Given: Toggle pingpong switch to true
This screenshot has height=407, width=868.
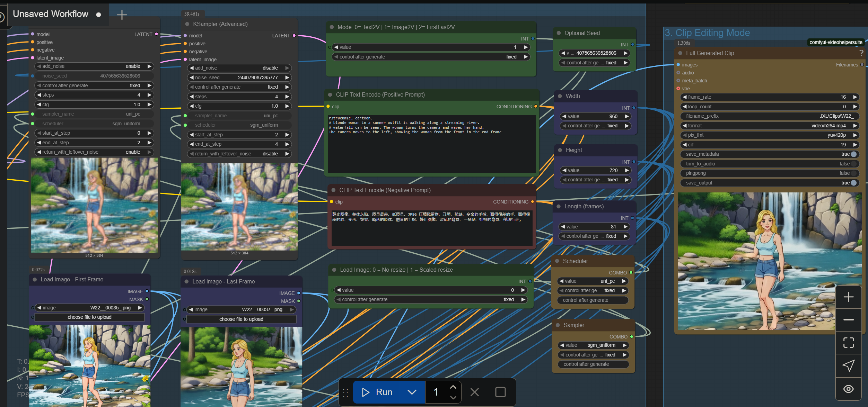Looking at the screenshot, I should coord(853,173).
